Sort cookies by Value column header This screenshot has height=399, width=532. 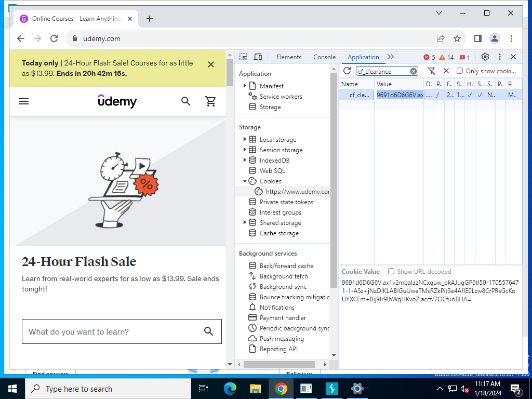399,84
